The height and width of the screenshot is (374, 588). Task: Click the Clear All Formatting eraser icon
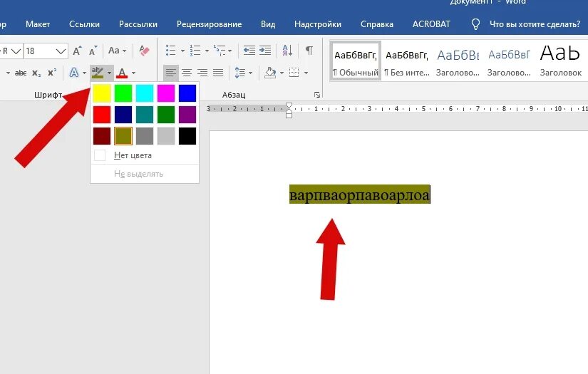(144, 51)
